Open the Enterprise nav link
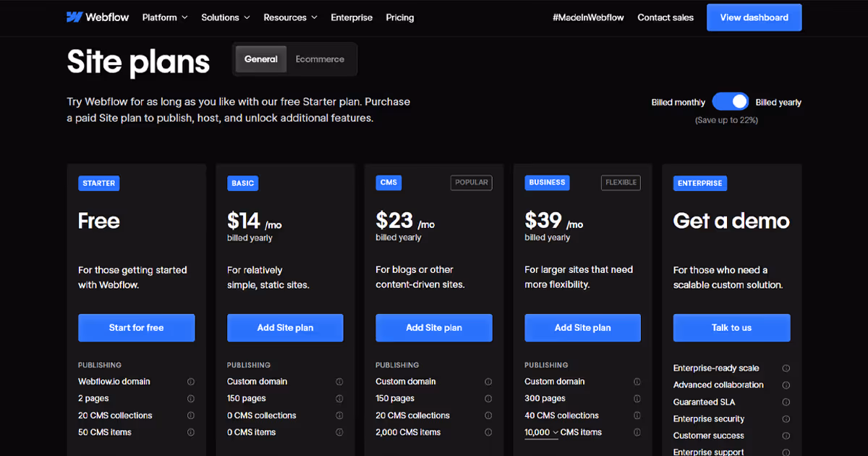Image resolution: width=868 pixels, height=456 pixels. (352, 17)
